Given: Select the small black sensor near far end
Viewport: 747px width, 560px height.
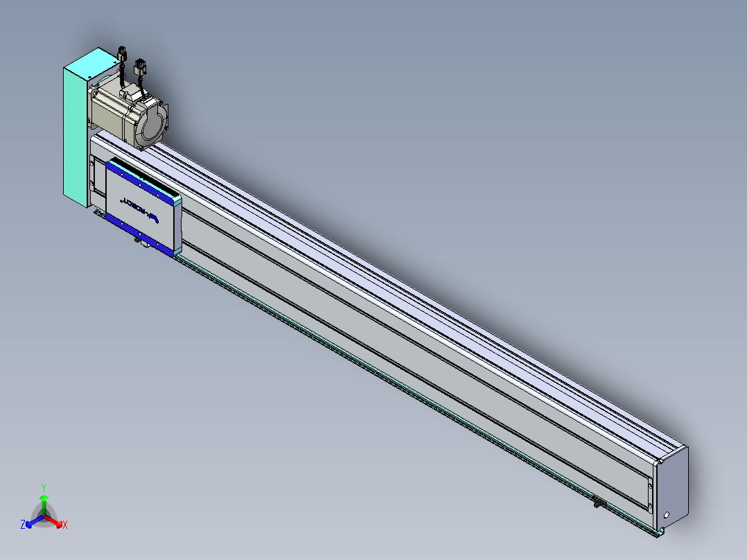Looking at the screenshot, I should tap(600, 502).
